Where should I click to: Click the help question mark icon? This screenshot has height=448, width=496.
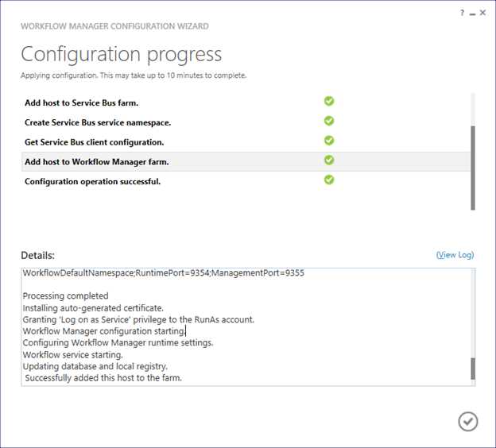pos(463,13)
